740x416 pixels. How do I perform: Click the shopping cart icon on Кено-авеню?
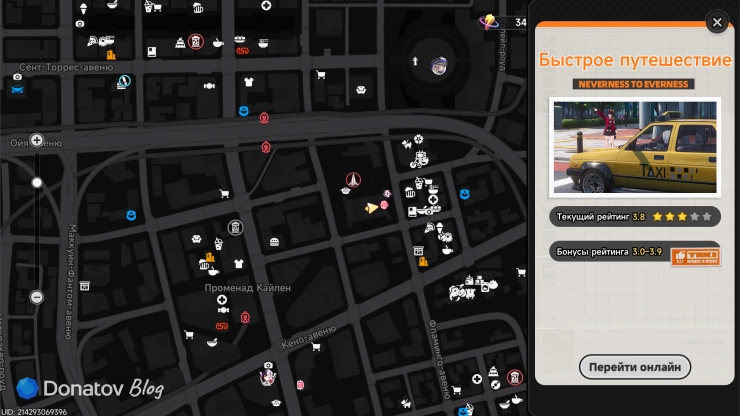(316, 347)
